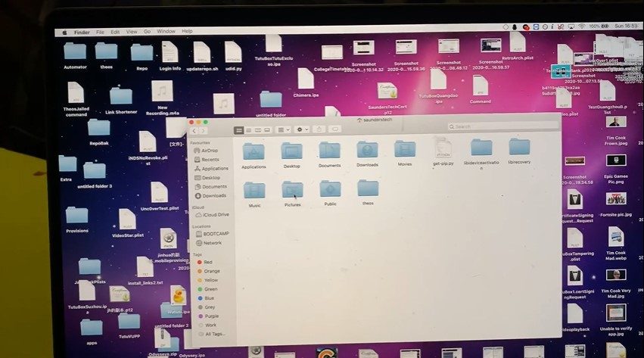Open the Edit menu
Screen dimensions: 644x358
click(116, 32)
